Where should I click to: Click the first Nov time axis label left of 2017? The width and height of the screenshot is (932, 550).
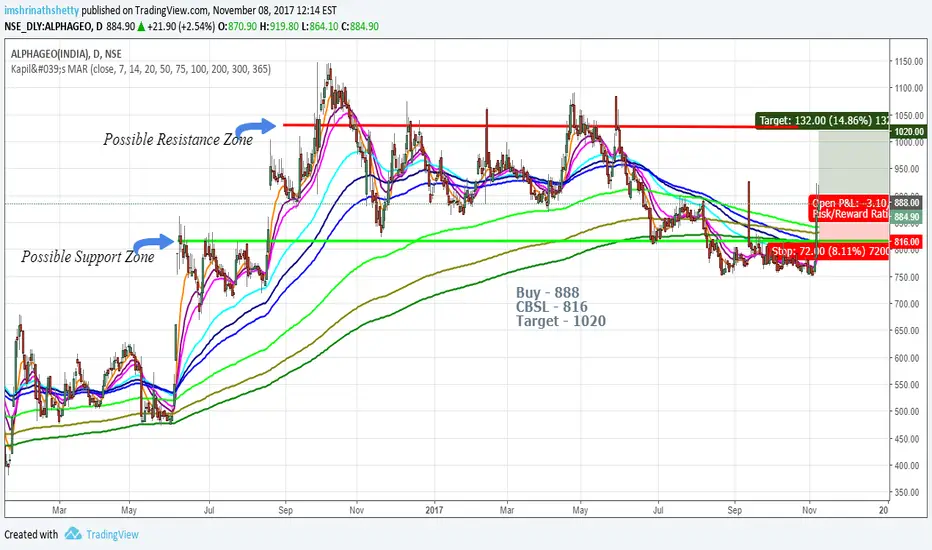pyautogui.click(x=357, y=510)
